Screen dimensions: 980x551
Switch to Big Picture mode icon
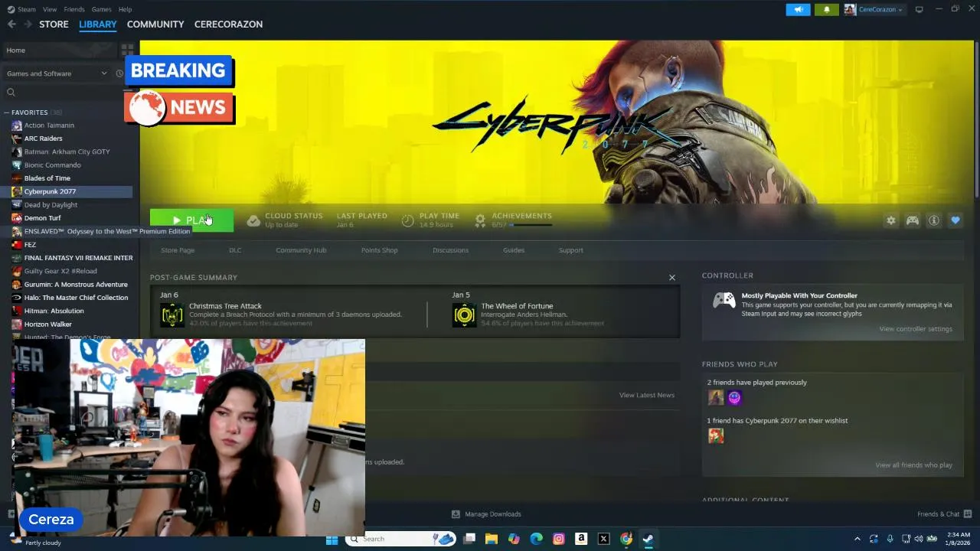(x=919, y=10)
